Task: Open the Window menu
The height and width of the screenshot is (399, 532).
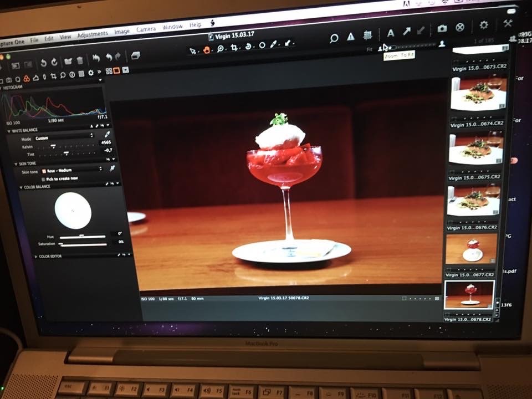Action: click(172, 27)
